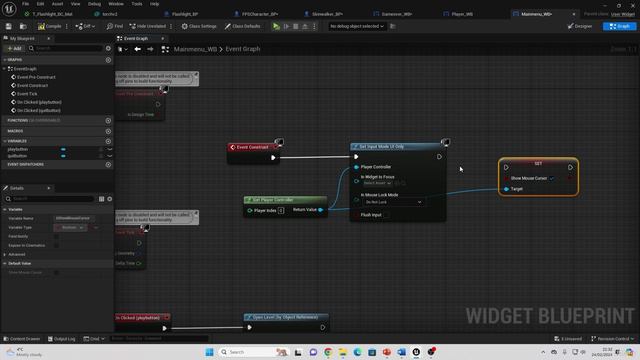Expand the Advanced section in Details
This screenshot has height=360, width=640.
(4, 254)
